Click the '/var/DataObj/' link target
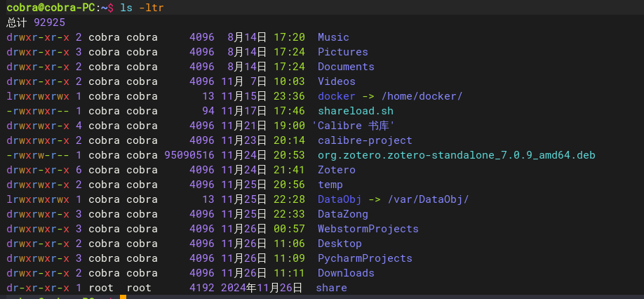Viewport: 644px width, 299px height. (429, 199)
